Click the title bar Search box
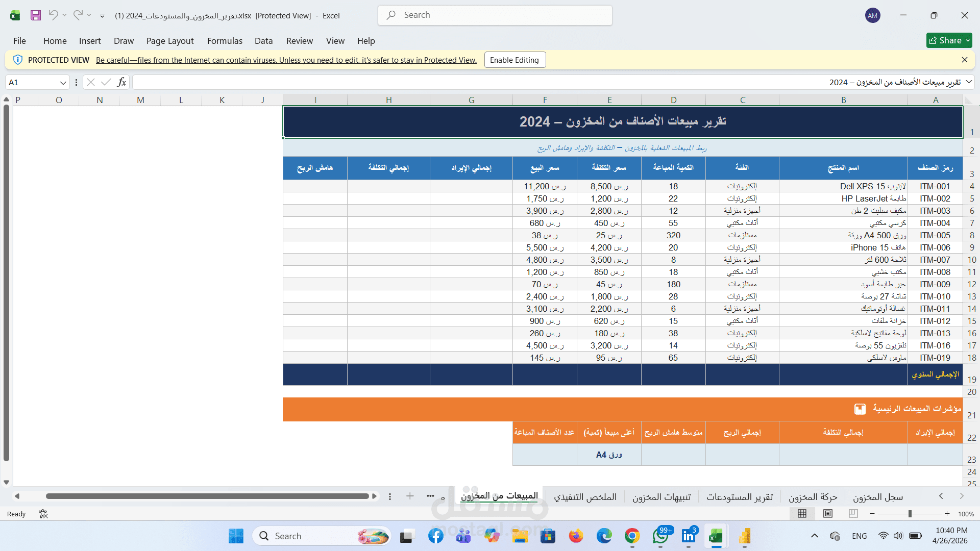The height and width of the screenshot is (551, 980). pos(495,15)
